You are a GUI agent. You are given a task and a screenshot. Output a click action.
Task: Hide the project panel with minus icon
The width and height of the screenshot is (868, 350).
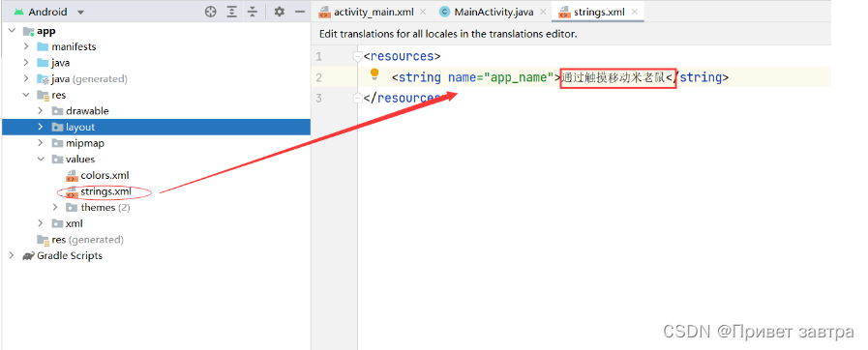tap(300, 12)
